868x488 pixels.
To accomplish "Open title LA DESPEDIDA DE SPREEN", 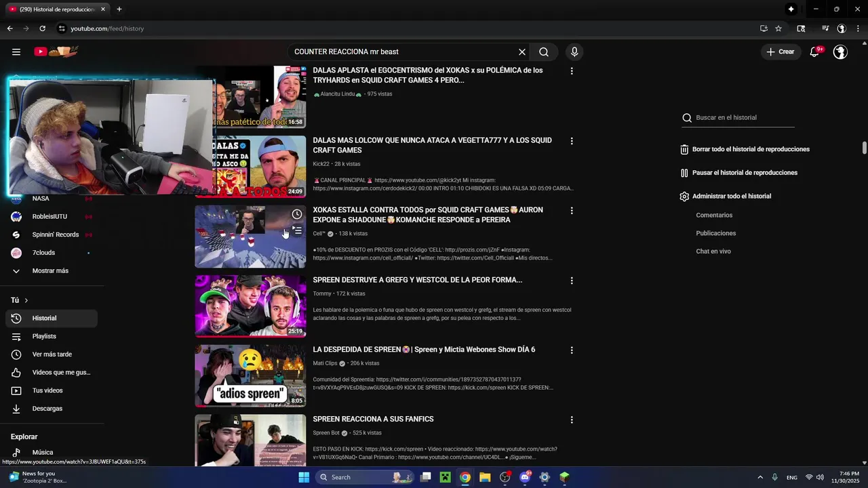I will tap(424, 350).
